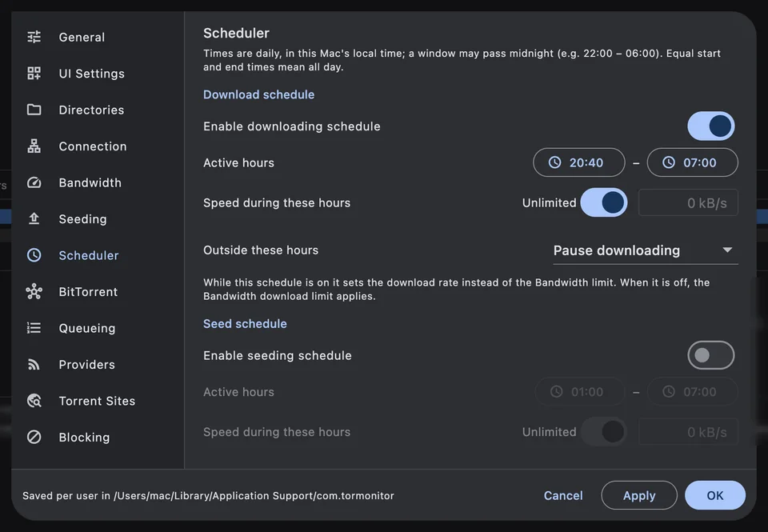Click the Cancel button
The height and width of the screenshot is (532, 768).
(x=563, y=495)
